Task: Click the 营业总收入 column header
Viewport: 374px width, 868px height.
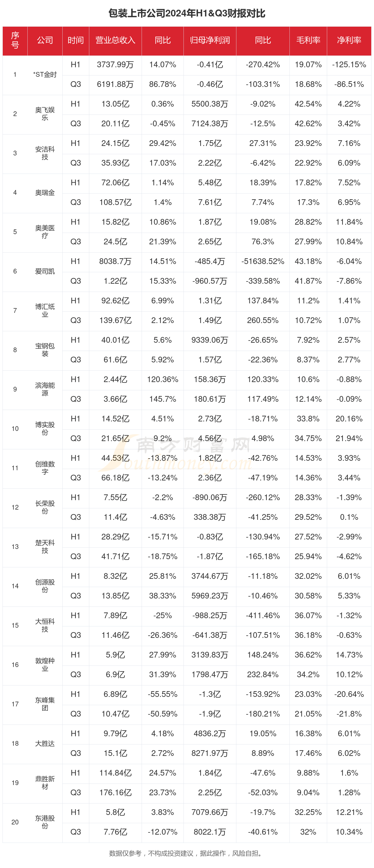Action: (115, 40)
